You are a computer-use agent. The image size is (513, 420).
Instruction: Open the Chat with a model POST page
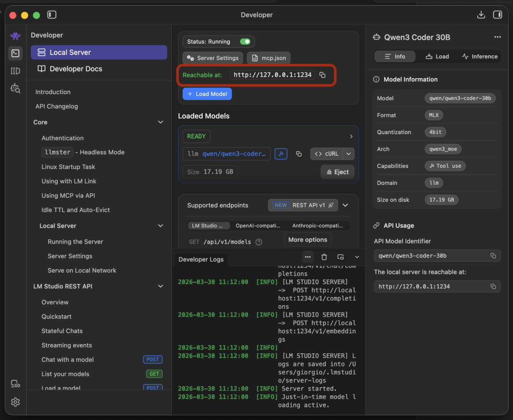(102, 359)
